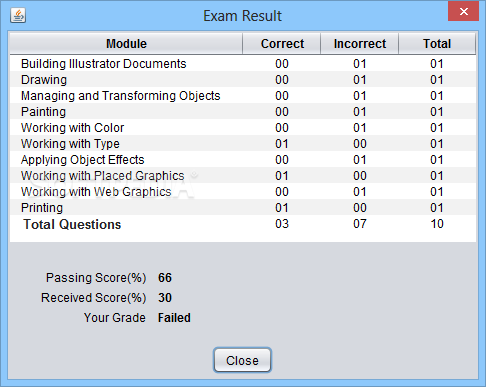The width and height of the screenshot is (486, 387).
Task: Select the Working with Placed Graphics row
Action: [x=243, y=175]
